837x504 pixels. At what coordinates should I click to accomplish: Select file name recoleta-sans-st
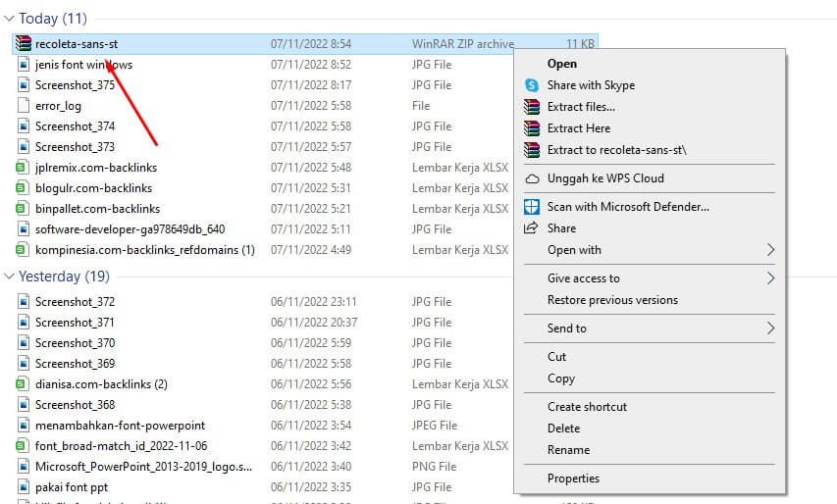tap(77, 44)
